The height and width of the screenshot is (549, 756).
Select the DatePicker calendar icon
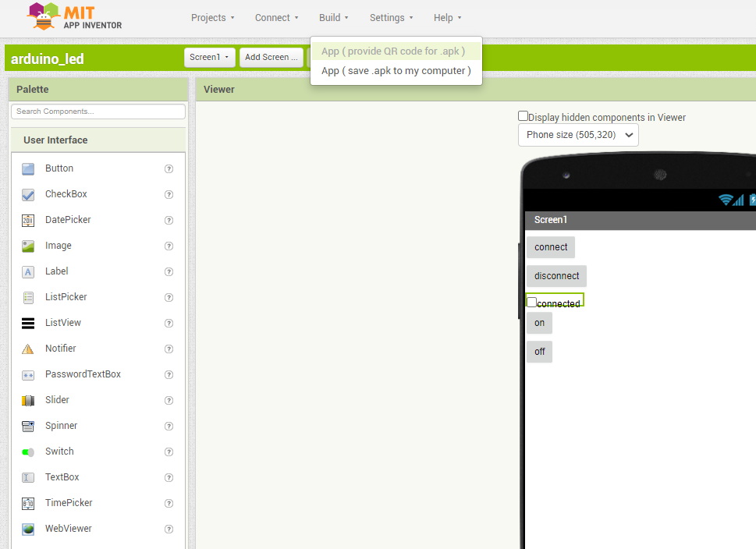click(x=28, y=220)
